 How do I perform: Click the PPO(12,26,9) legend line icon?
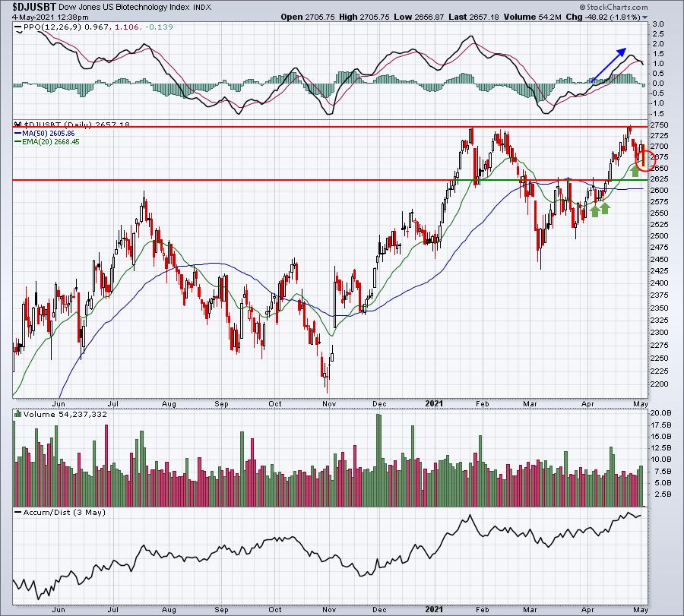[18, 27]
